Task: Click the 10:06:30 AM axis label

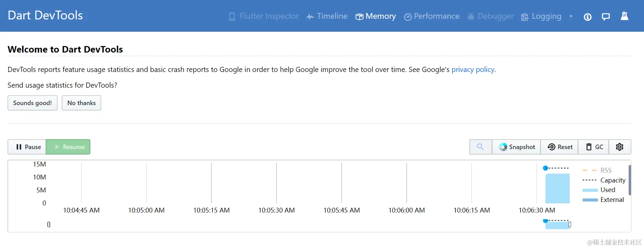Action: click(537, 210)
